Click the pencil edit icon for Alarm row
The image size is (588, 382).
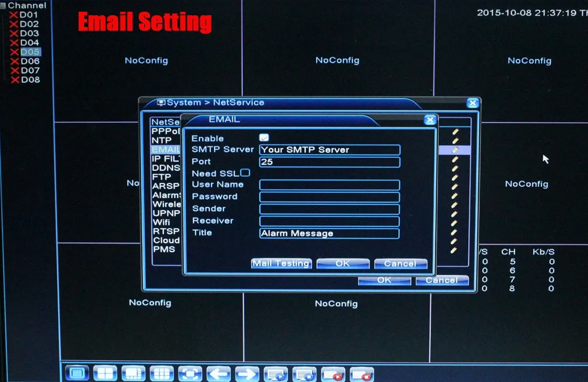coord(455,195)
